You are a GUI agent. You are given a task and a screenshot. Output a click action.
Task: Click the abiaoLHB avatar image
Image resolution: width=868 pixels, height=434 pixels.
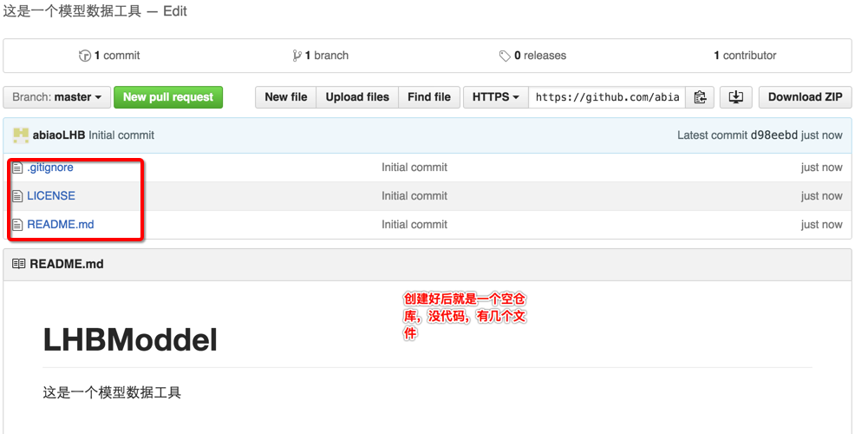coord(21,135)
